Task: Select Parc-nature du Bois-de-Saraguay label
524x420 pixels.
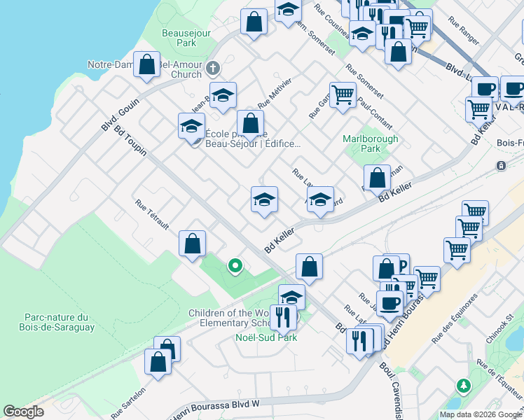Action: (x=57, y=322)
